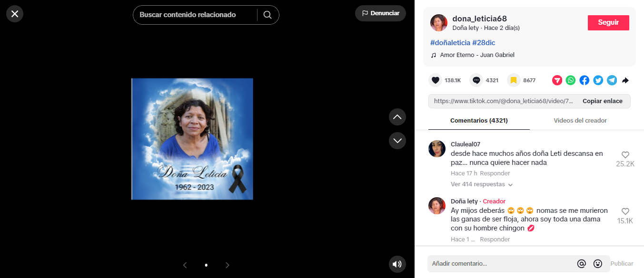The height and width of the screenshot is (278, 644).
Task: Open the comments icon showing 4321
Action: point(476,80)
